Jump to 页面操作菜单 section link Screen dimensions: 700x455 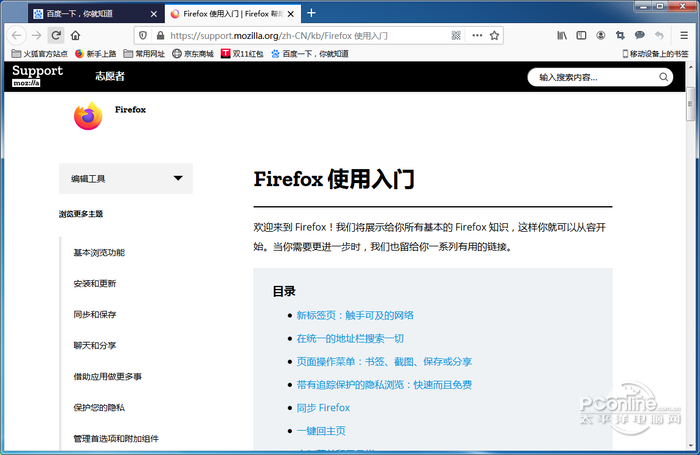(x=384, y=362)
